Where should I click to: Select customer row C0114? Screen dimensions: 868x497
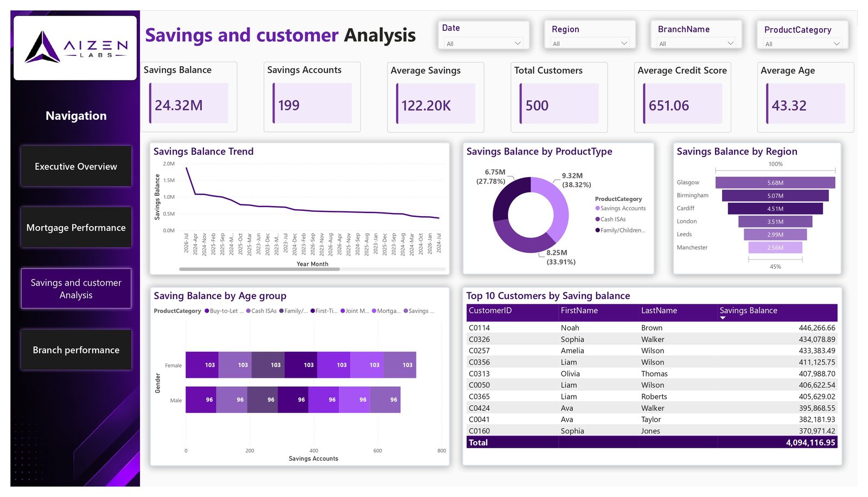point(652,328)
